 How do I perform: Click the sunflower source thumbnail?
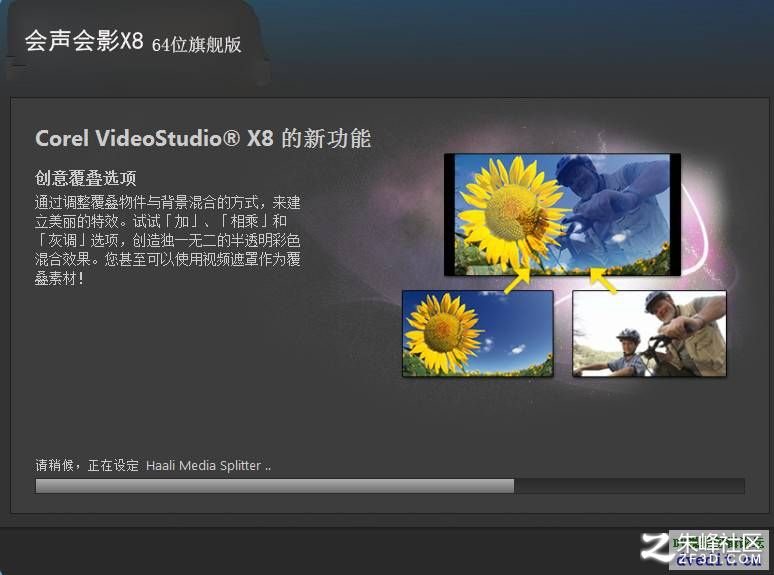pos(478,334)
